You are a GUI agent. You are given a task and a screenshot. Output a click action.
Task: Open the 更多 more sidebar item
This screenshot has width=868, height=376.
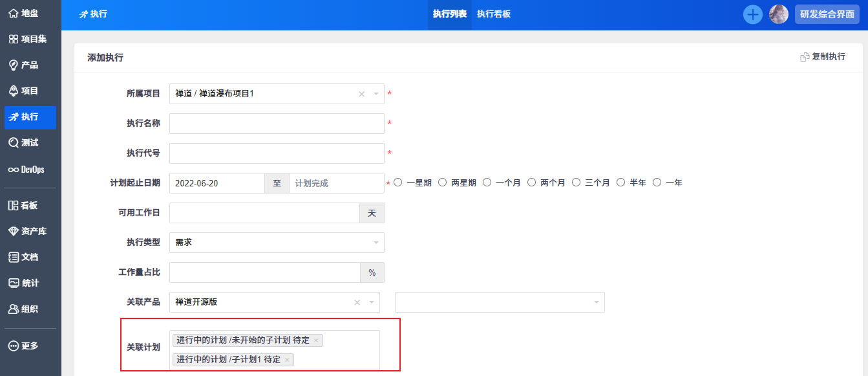pos(30,346)
